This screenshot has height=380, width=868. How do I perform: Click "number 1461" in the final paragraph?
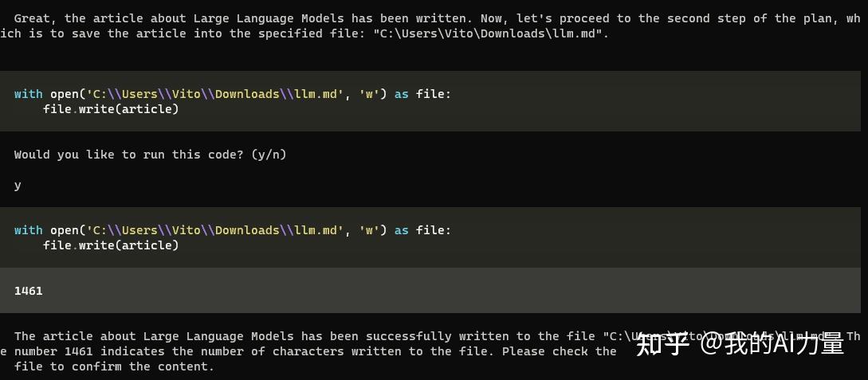(53, 351)
